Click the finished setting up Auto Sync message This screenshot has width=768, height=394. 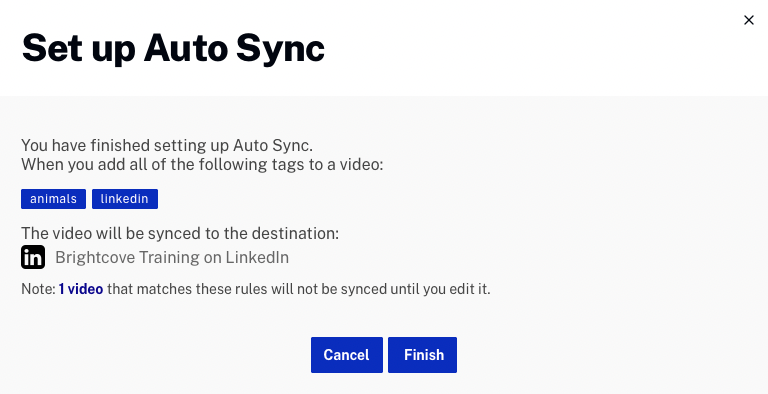pos(167,146)
